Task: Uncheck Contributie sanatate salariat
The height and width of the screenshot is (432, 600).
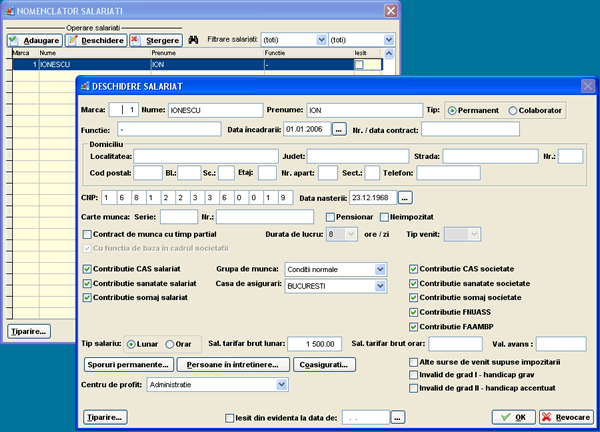Action: pyautogui.click(x=87, y=284)
